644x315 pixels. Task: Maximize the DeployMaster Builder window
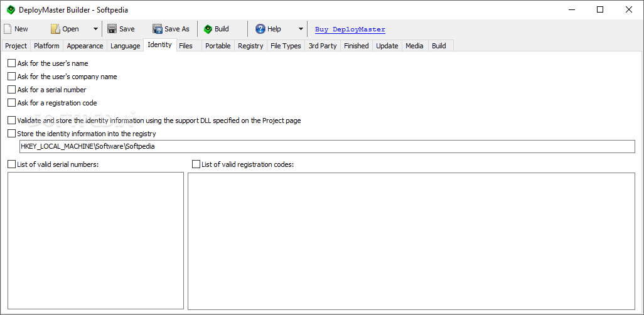click(x=600, y=10)
